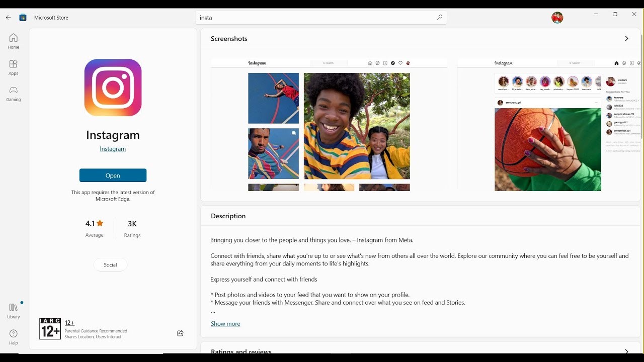Open the Gaming section in the sidebar
Screen dimensions: 644x362
click(x=14, y=94)
